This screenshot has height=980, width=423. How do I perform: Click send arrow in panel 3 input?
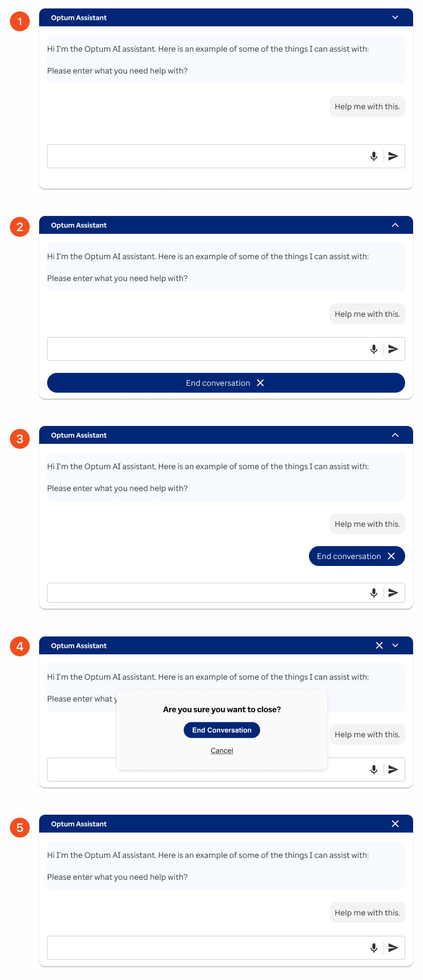[393, 593]
